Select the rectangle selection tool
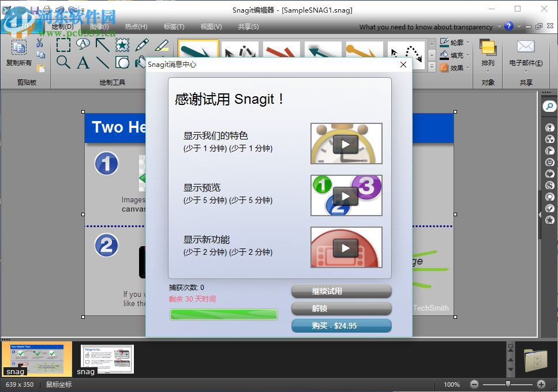This screenshot has height=392, width=558. click(x=63, y=45)
